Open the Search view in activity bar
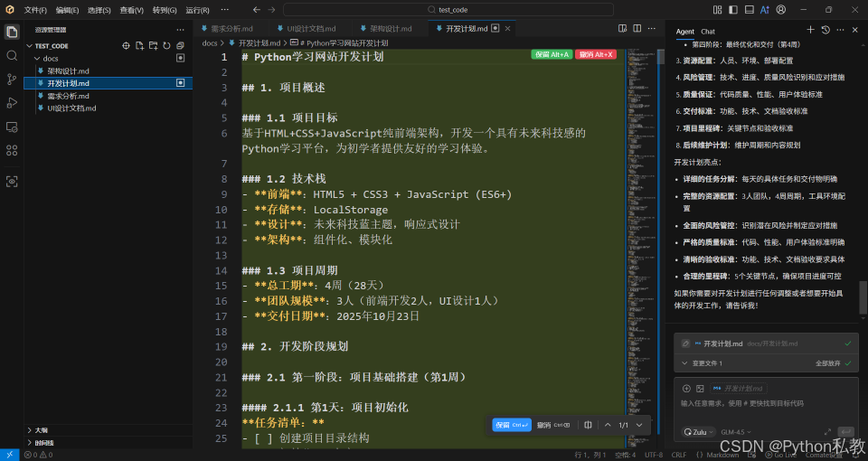The image size is (868, 461). [x=12, y=55]
